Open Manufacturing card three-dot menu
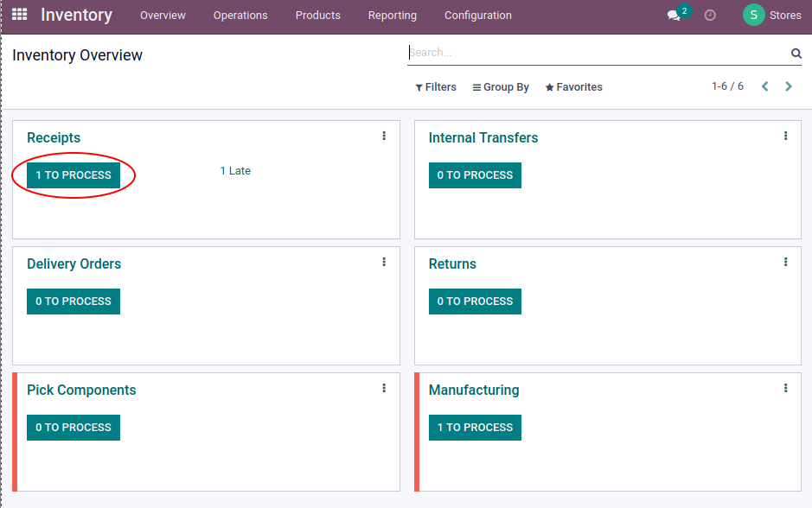 785,388
